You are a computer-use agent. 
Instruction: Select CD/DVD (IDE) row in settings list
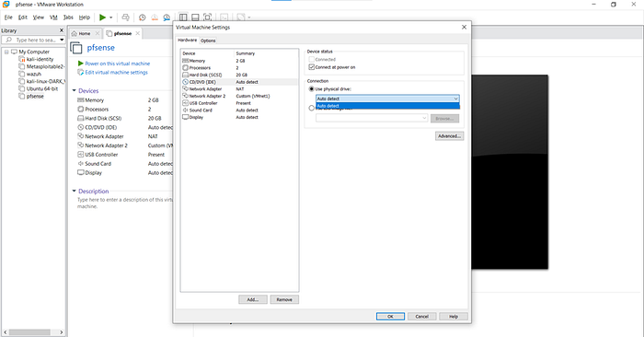pyautogui.click(x=239, y=82)
